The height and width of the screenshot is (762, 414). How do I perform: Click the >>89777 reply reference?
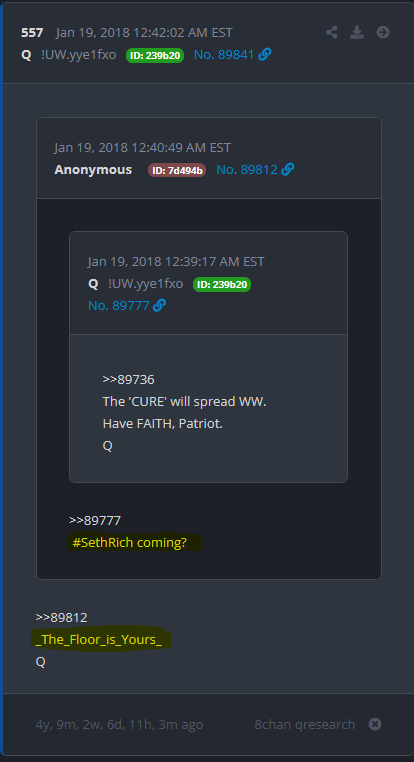(x=95, y=520)
